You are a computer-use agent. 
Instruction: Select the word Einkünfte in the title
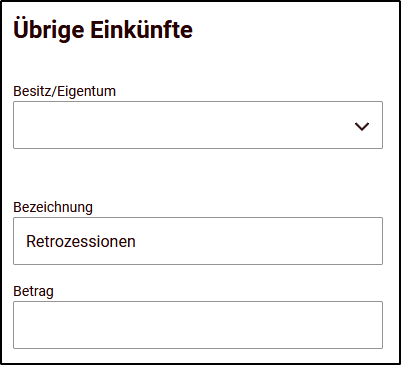[141, 29]
